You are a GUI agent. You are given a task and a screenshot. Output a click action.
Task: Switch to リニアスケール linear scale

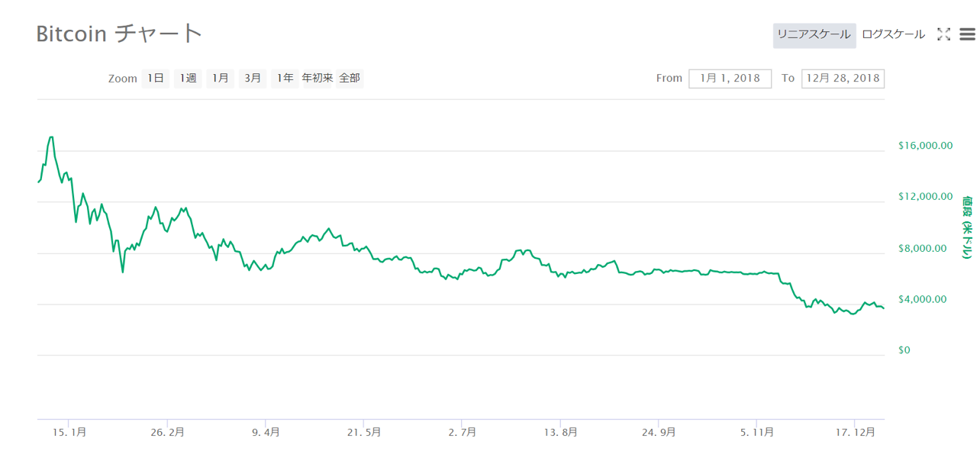pos(814,35)
